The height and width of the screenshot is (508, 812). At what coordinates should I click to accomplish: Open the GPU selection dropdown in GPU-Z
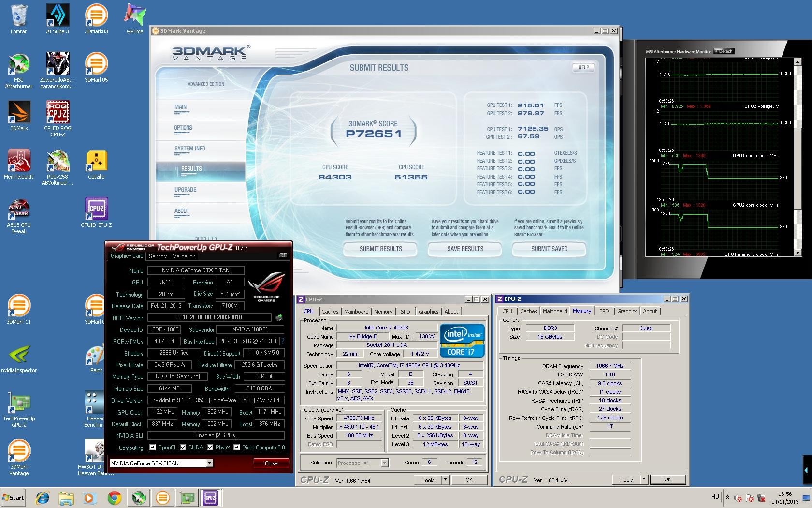(209, 463)
